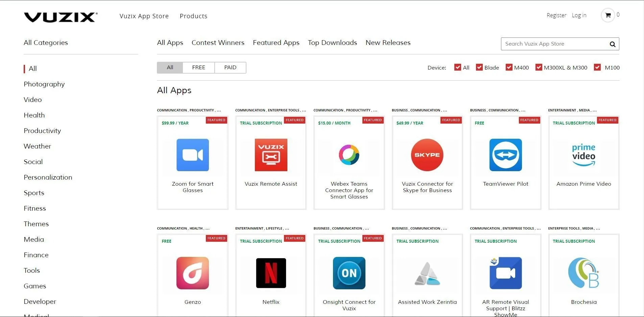Click the shopping cart icon
The width and height of the screenshot is (644, 317).
click(608, 15)
